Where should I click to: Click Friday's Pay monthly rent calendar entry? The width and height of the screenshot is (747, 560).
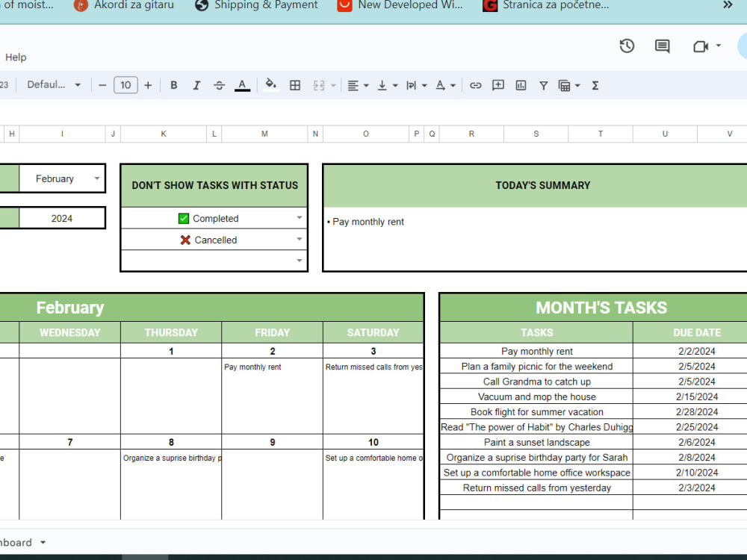point(252,367)
